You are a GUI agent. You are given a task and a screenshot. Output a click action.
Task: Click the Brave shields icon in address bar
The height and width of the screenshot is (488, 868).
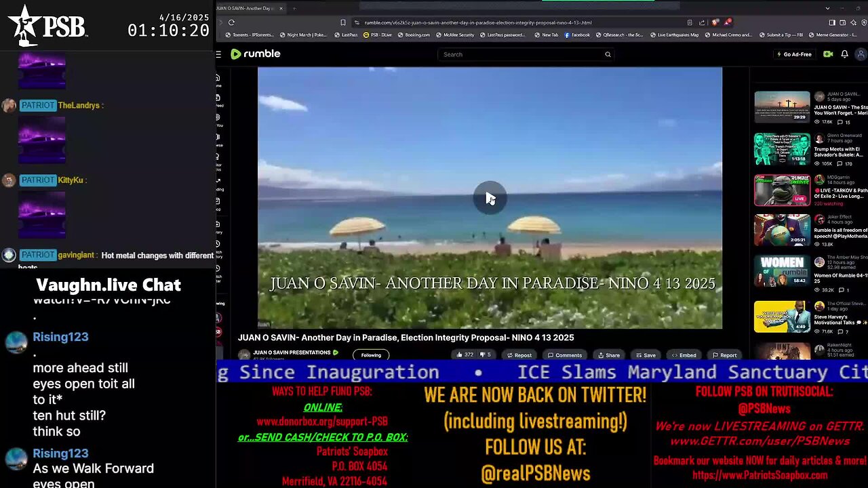point(715,22)
